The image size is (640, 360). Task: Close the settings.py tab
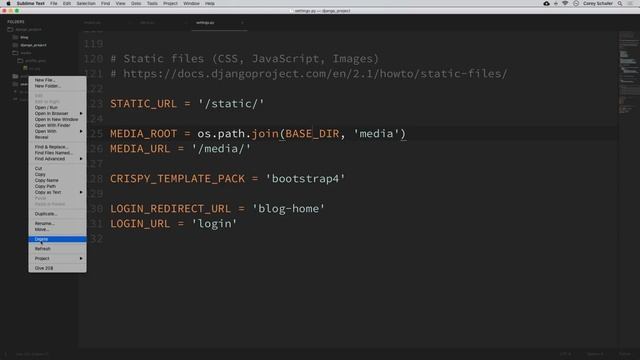(x=242, y=23)
